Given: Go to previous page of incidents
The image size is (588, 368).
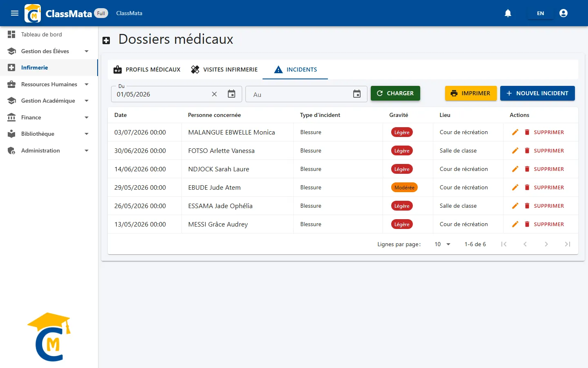Looking at the screenshot, I should coord(525,244).
